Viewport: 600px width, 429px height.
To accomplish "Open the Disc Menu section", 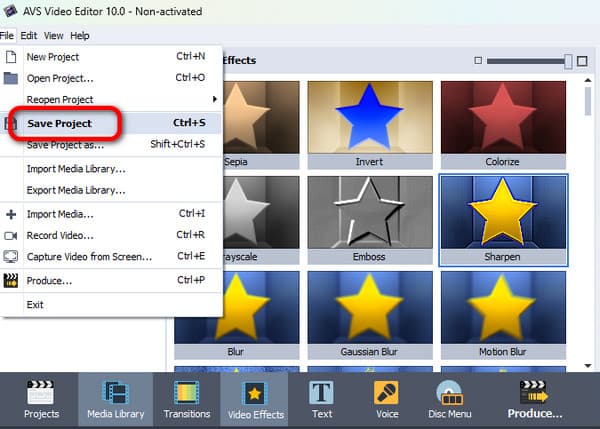I will click(x=450, y=399).
